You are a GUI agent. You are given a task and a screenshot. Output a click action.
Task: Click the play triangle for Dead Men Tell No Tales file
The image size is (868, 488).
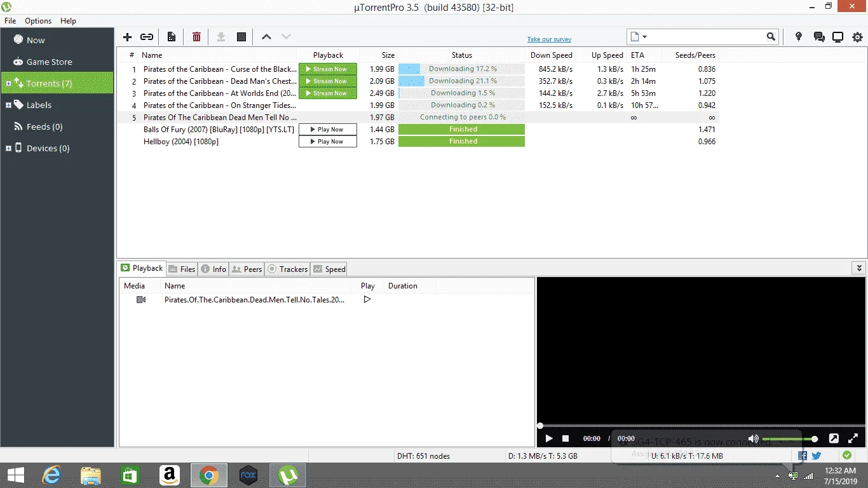tap(367, 299)
